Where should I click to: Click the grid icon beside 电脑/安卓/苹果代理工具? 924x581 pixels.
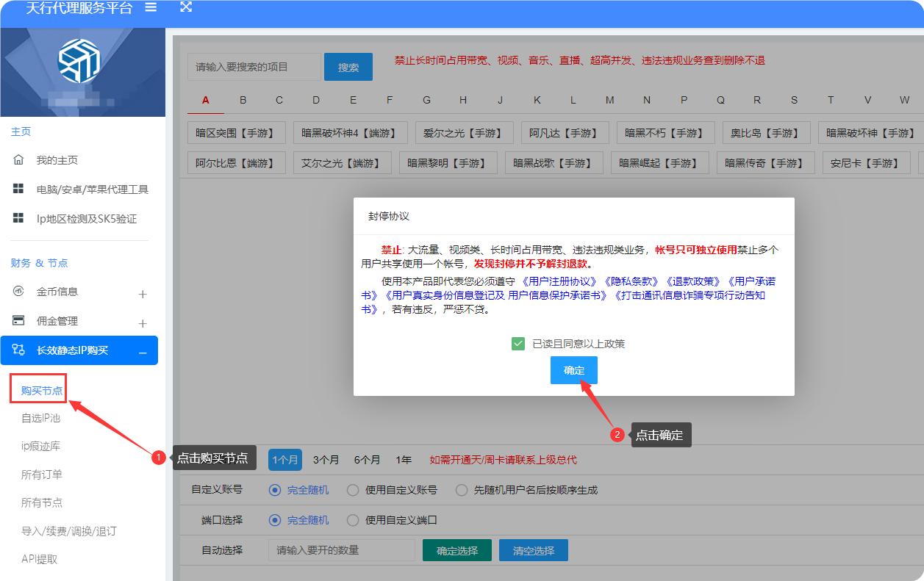pyautogui.click(x=19, y=190)
